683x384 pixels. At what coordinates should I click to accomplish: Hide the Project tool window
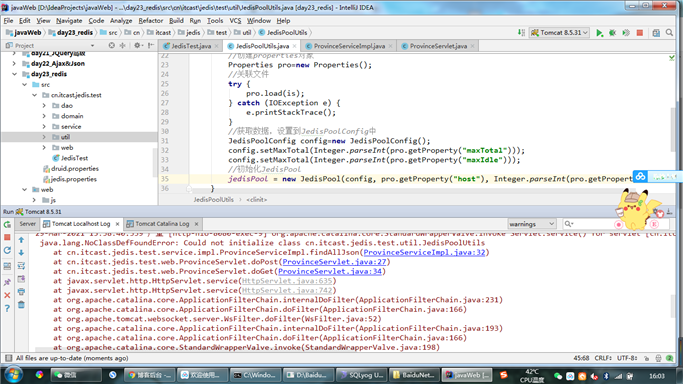pos(151,45)
